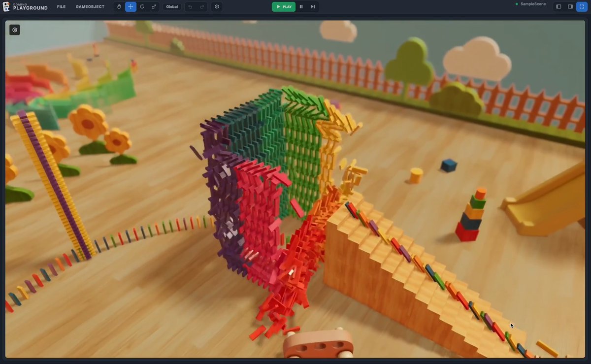Open the GAMEOBJECT menu
Image resolution: width=591 pixels, height=364 pixels.
[x=90, y=7]
